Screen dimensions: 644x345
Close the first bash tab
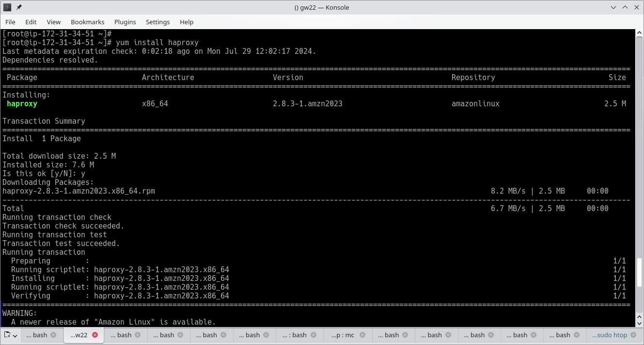[53, 335]
